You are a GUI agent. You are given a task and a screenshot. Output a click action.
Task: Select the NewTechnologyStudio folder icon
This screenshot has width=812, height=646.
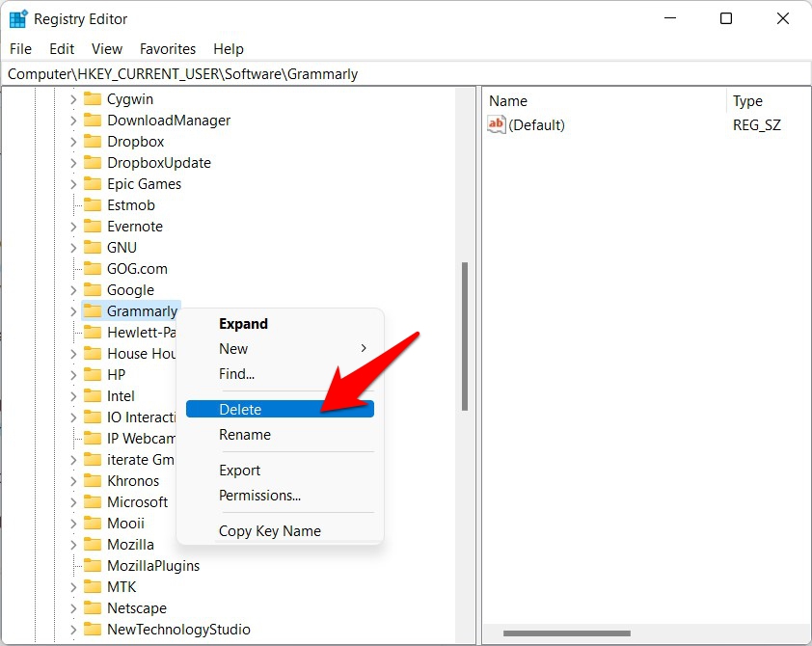pos(93,630)
